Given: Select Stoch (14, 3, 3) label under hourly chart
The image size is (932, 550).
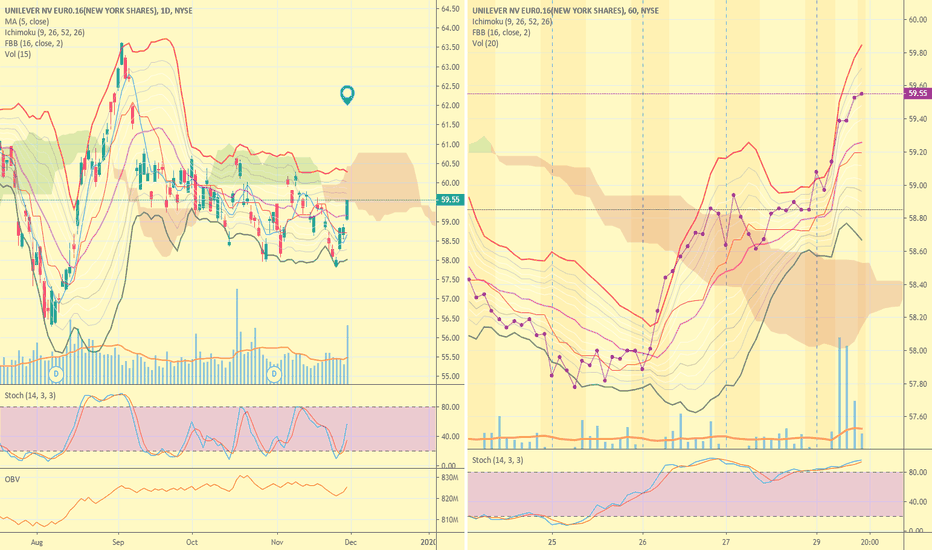Looking at the screenshot, I should pyautogui.click(x=498, y=460).
